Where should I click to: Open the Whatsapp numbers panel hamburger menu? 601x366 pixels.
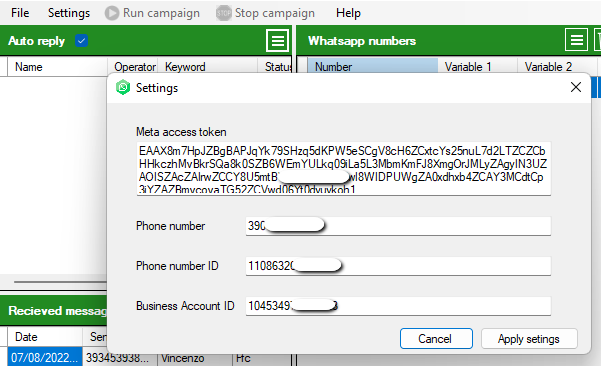pyautogui.click(x=576, y=40)
